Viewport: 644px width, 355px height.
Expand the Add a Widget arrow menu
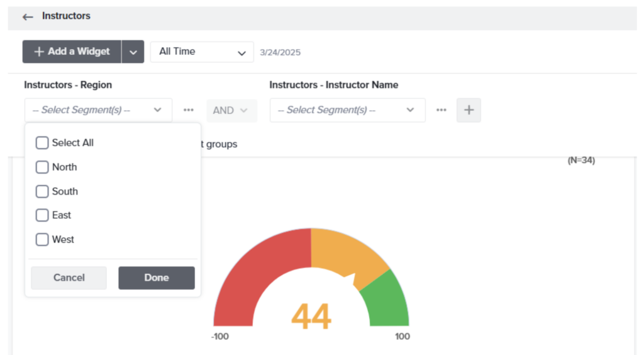click(133, 52)
